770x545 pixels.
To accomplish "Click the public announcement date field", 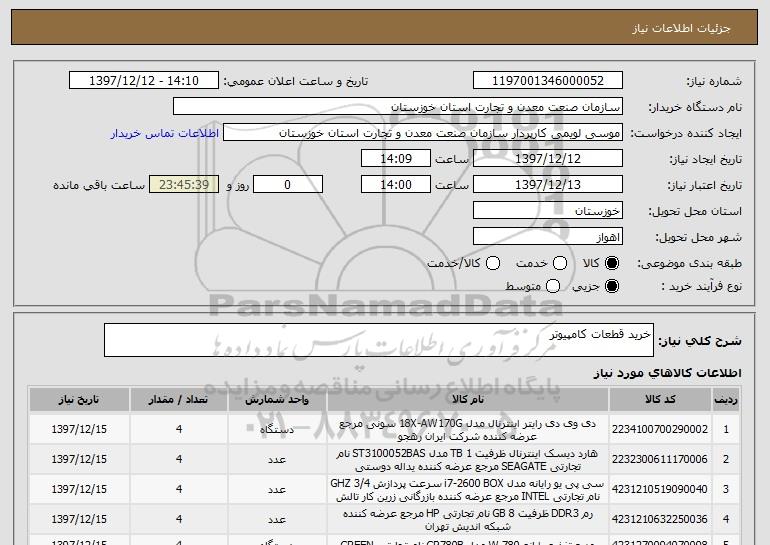I will pyautogui.click(x=144, y=81).
